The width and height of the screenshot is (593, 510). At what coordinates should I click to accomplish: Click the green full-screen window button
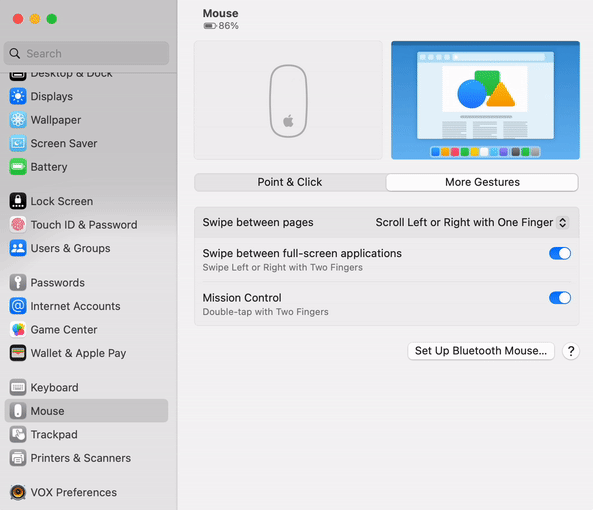click(x=51, y=19)
